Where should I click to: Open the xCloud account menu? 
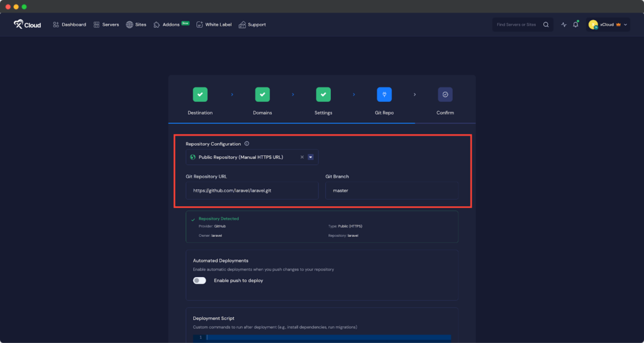[x=608, y=24]
